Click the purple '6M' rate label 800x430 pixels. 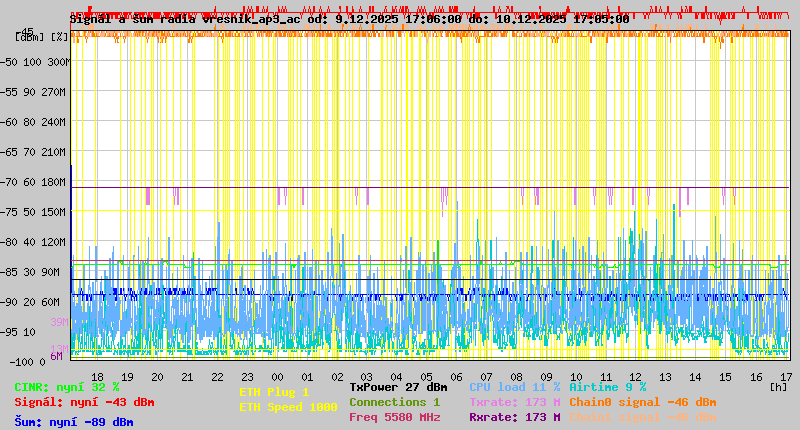point(57,356)
